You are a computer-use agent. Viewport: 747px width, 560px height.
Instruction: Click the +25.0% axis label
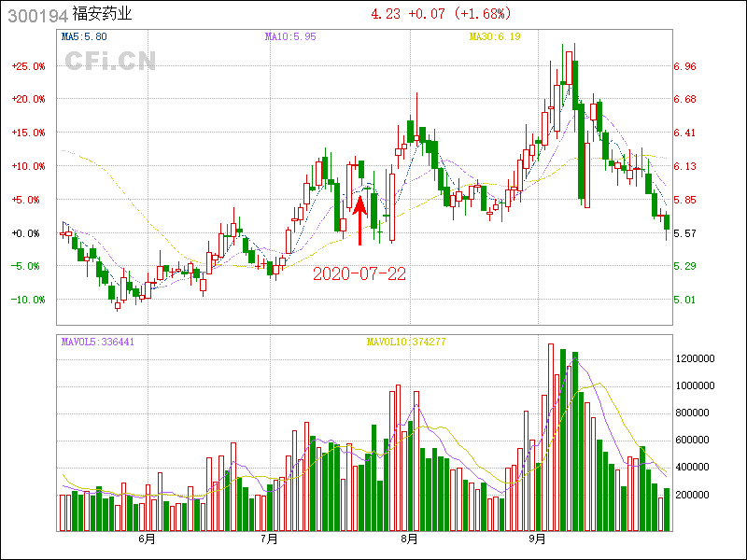tap(29, 66)
